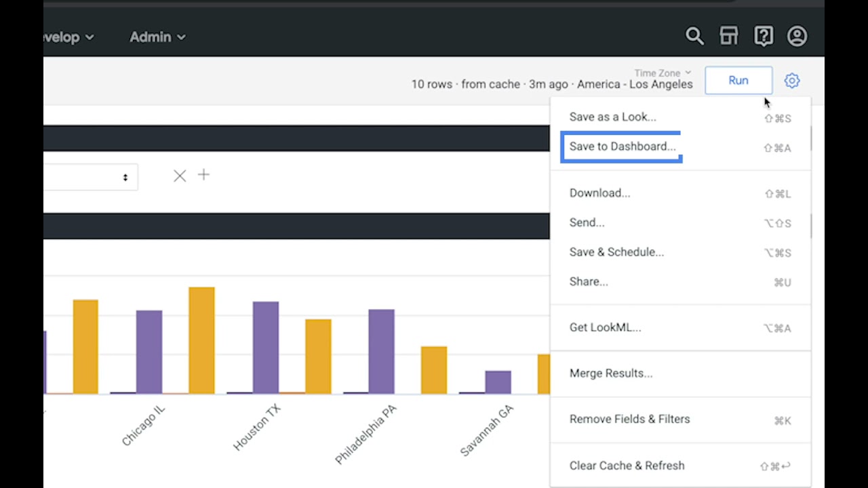Click the Philadelphia PA yellow bar
868x488 pixels.
click(x=434, y=370)
